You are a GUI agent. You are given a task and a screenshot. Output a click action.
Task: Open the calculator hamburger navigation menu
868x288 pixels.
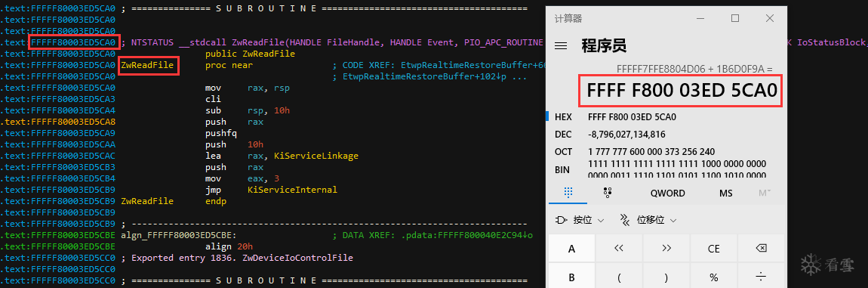[561, 46]
